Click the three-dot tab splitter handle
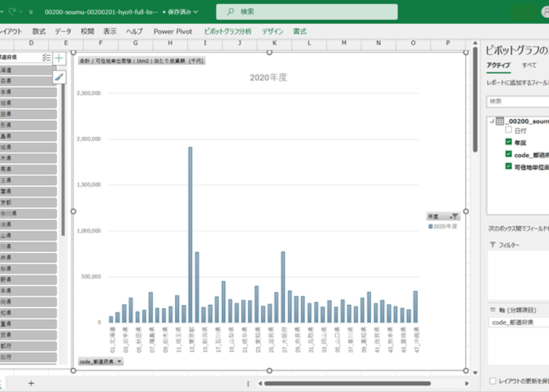The height and width of the screenshot is (392, 549). [x=248, y=384]
